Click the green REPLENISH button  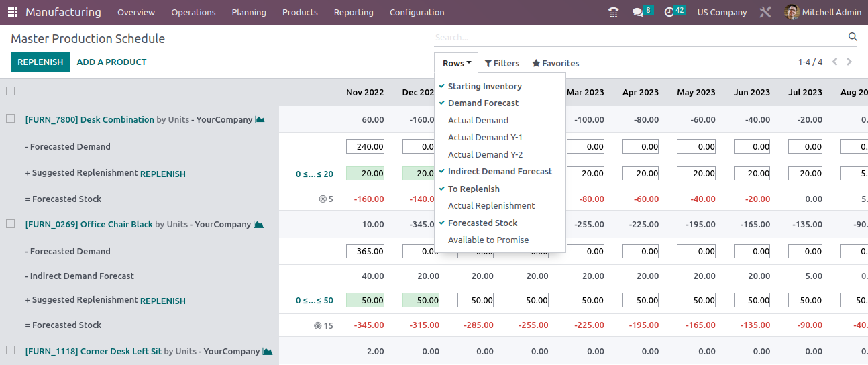coord(40,62)
